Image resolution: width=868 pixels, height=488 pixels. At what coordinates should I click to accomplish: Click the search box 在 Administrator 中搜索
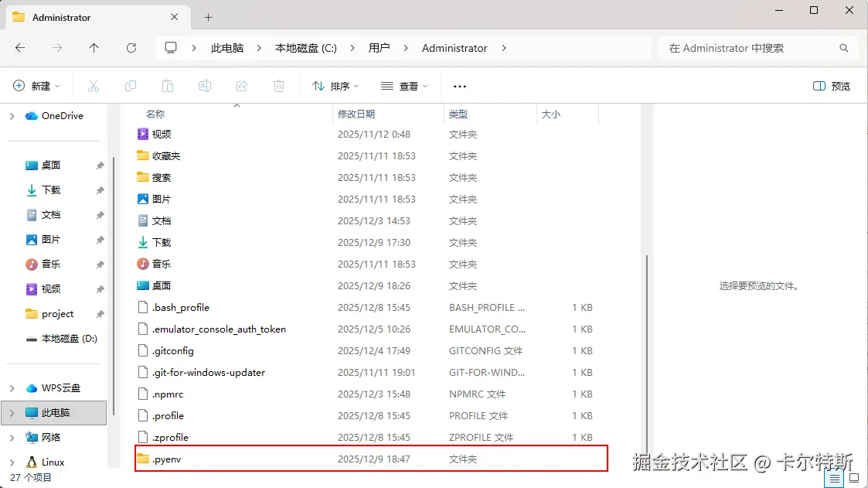pos(756,47)
